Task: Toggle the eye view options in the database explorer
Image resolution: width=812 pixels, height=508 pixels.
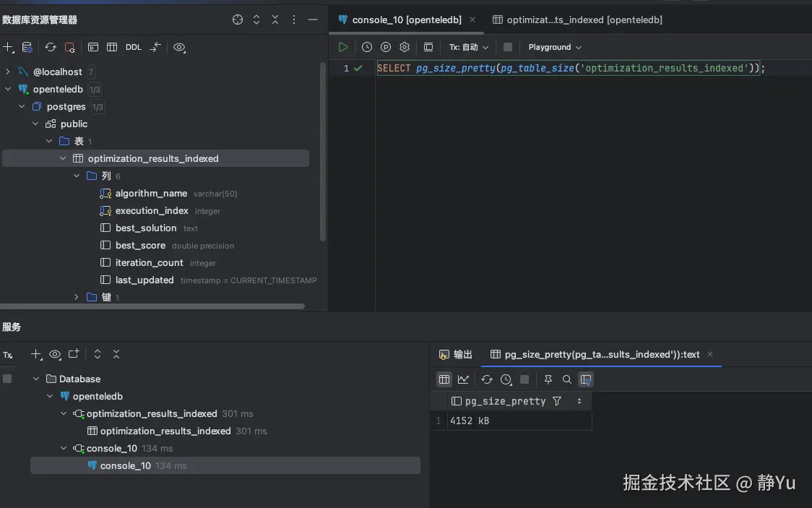Action: tap(179, 47)
